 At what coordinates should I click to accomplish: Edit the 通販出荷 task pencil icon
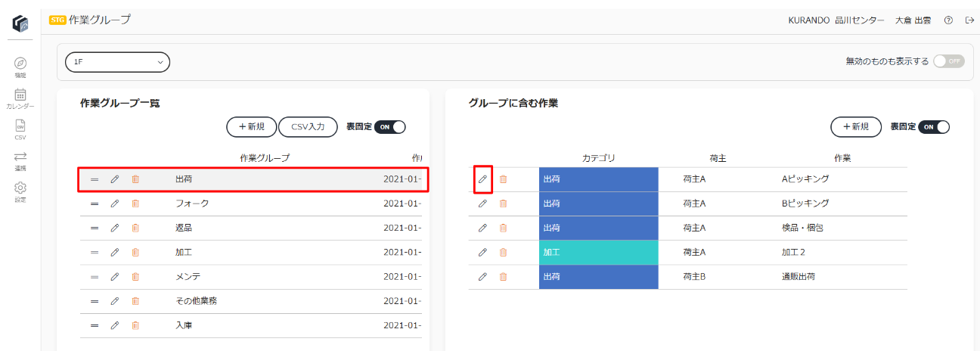coord(482,277)
